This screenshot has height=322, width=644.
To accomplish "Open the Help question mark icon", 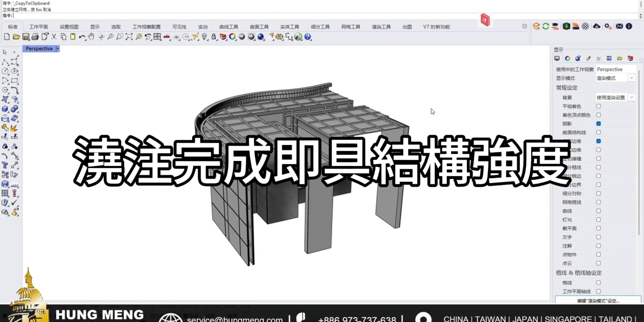I will click(x=308, y=37).
